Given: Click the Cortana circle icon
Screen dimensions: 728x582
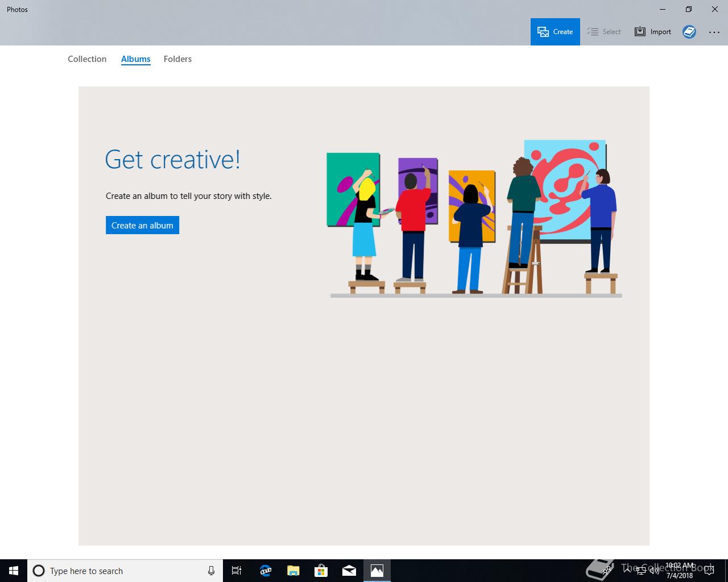Looking at the screenshot, I should pos(39,571).
